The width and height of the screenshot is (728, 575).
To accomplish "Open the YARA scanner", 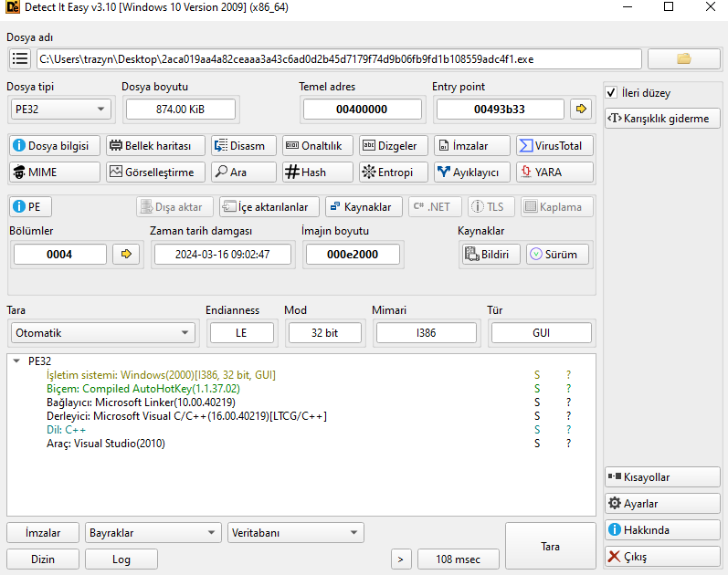I will (x=554, y=172).
